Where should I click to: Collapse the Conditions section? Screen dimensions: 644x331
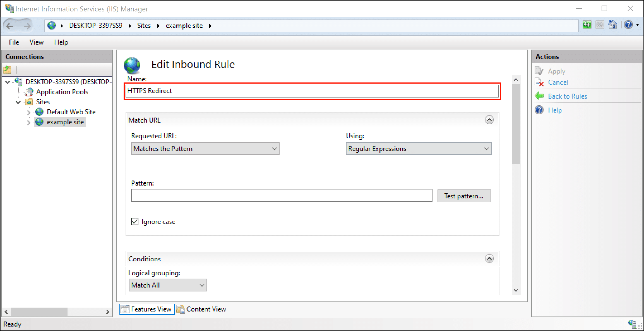(x=489, y=259)
